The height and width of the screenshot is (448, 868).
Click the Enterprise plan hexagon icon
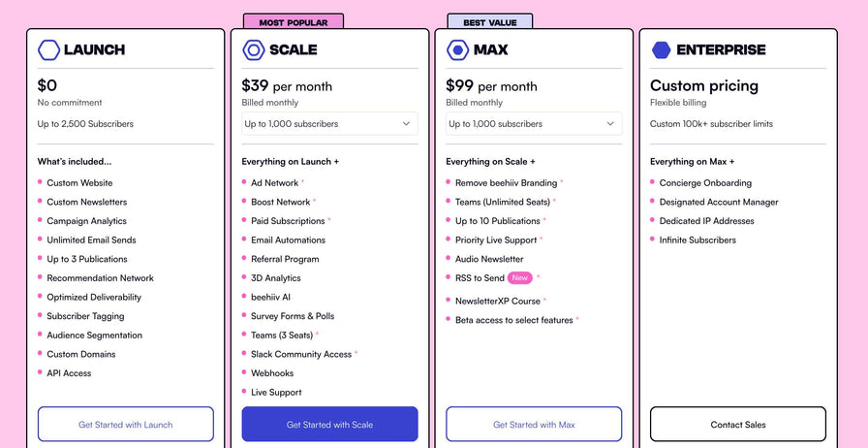[x=662, y=49]
